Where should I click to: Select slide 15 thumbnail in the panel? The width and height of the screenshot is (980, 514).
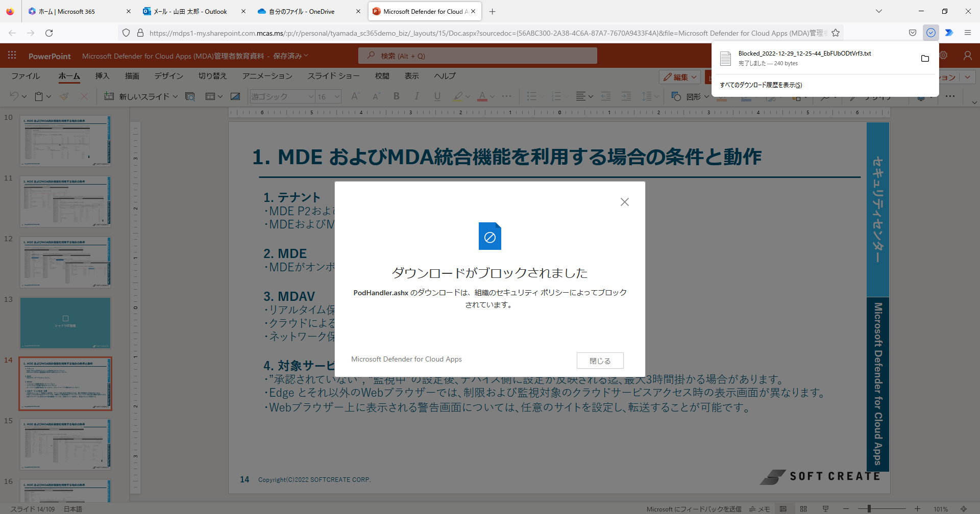(65, 444)
